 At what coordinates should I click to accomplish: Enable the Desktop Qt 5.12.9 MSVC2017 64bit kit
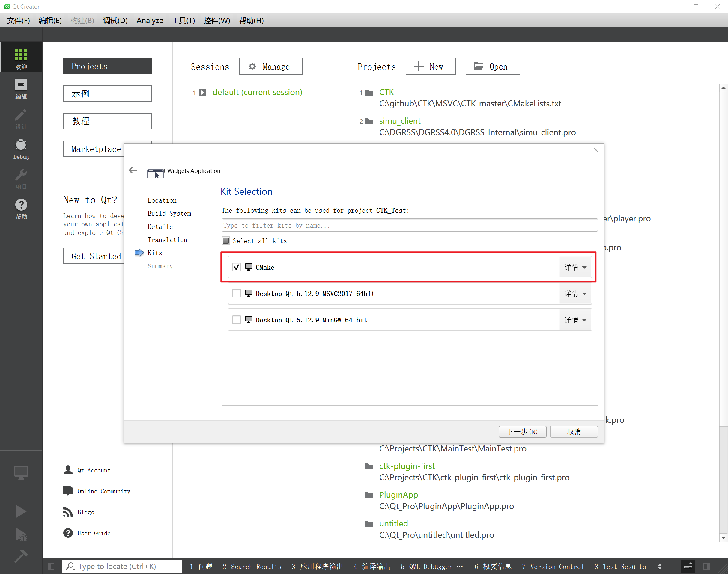pos(236,293)
